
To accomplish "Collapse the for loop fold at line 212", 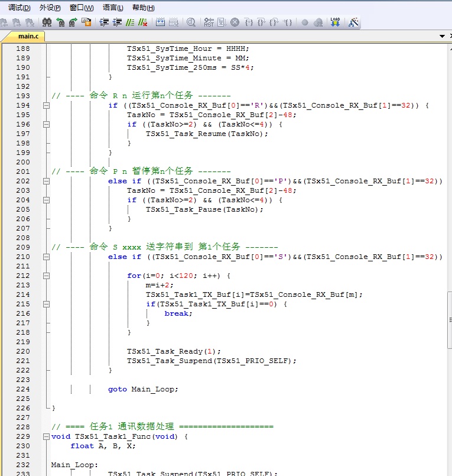I will point(46,276).
